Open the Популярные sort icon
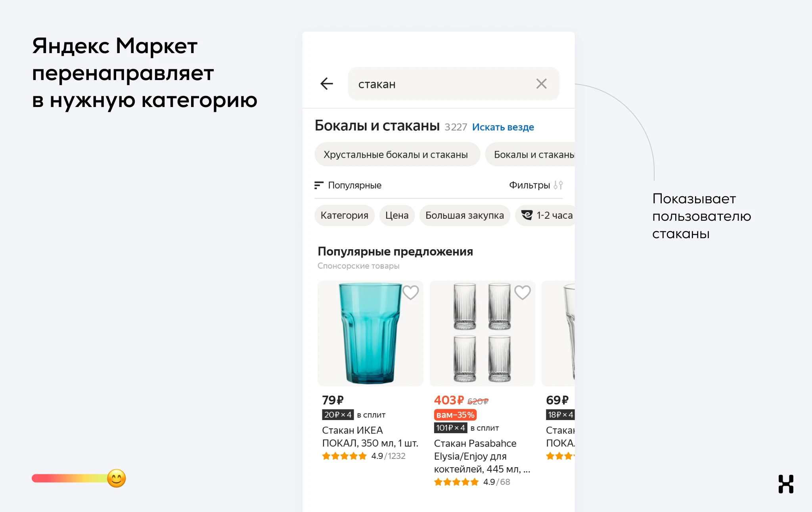The height and width of the screenshot is (512, 812). (x=319, y=185)
